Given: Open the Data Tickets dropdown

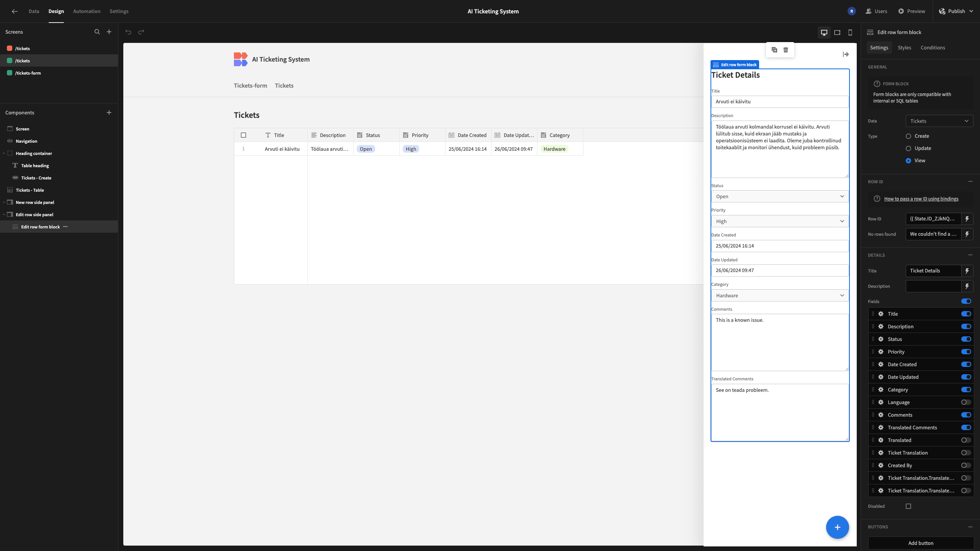Looking at the screenshot, I should (x=939, y=121).
